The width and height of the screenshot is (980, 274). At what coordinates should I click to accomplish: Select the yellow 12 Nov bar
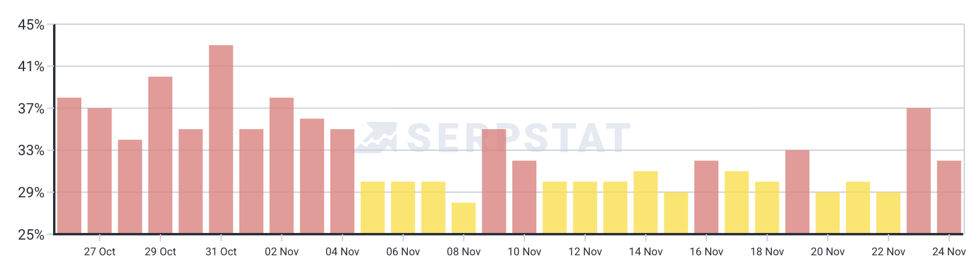[585, 207]
